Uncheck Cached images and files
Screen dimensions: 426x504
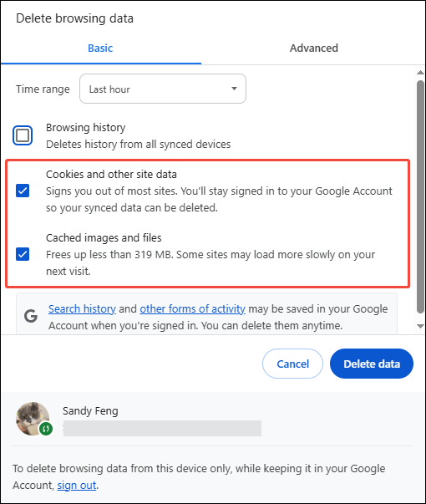[x=23, y=254]
